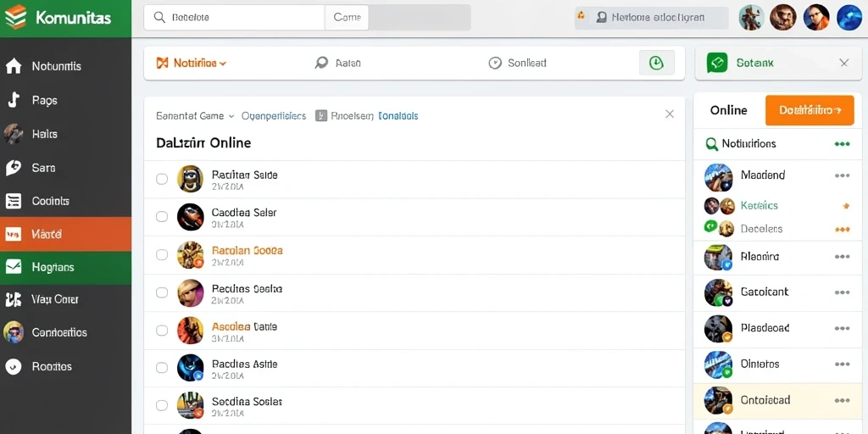Screen dimensions: 868x434
Task: Open the Cooinits list sidebar item
Action: tap(65, 201)
